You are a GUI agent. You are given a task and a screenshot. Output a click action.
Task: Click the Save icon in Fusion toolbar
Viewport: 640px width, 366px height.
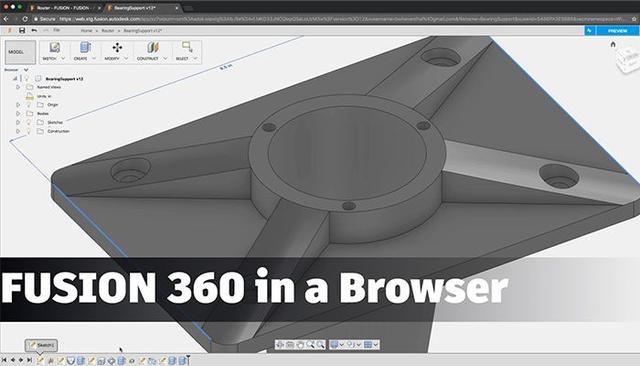click(x=22, y=31)
